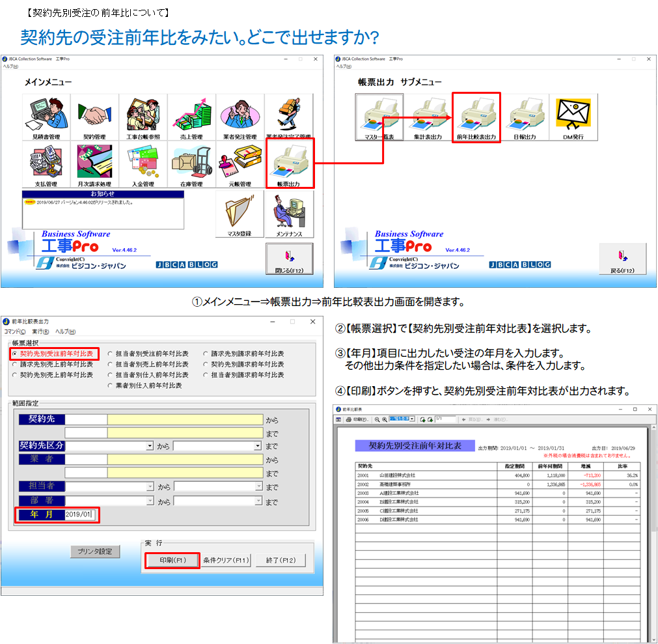Select 担当者別売上前年対比表 radio option
Screen dimensions: 658x644
(111, 365)
